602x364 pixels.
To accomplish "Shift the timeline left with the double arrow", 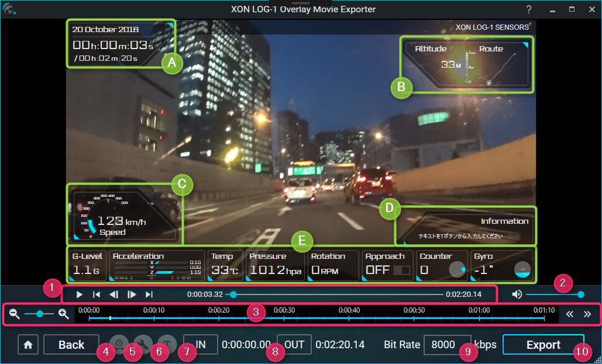I will pyautogui.click(x=570, y=314).
